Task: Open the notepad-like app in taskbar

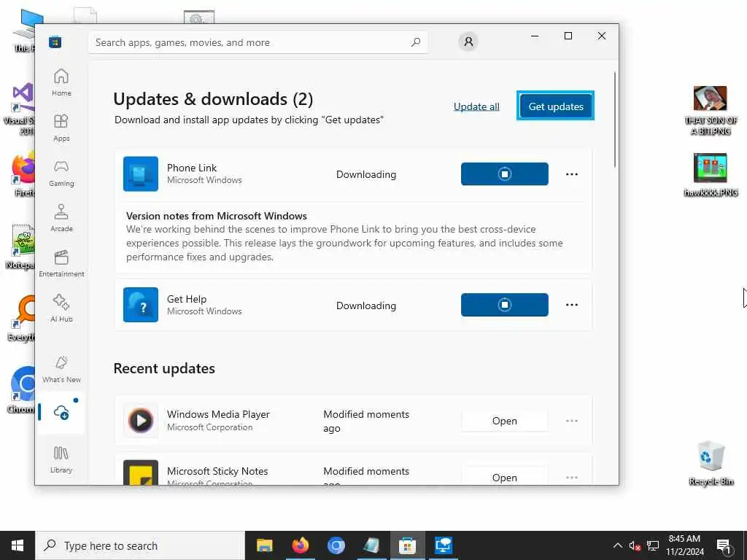Action: 371,545
